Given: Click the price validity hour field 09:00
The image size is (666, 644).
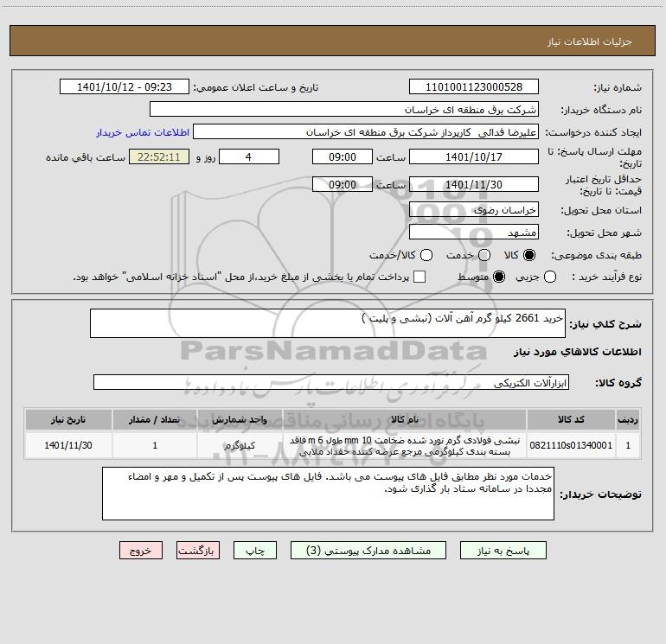Looking at the screenshot, I should tap(343, 185).
